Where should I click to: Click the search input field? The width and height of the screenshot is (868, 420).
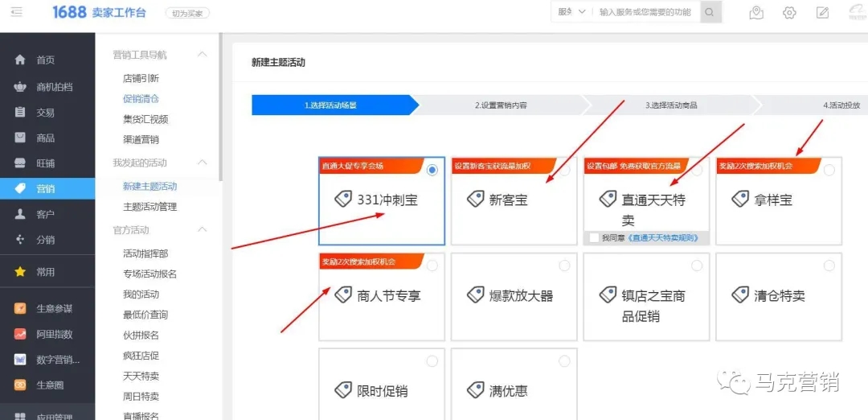pyautogui.click(x=645, y=12)
